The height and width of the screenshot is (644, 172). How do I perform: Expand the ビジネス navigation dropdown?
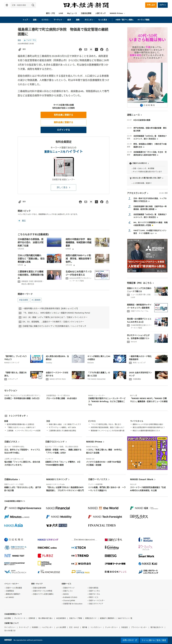click(x=46, y=20)
